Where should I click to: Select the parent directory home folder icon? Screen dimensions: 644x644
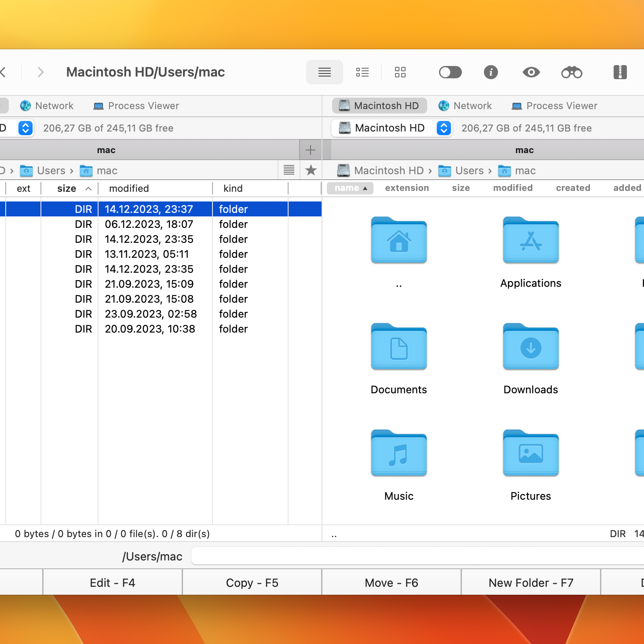click(399, 241)
